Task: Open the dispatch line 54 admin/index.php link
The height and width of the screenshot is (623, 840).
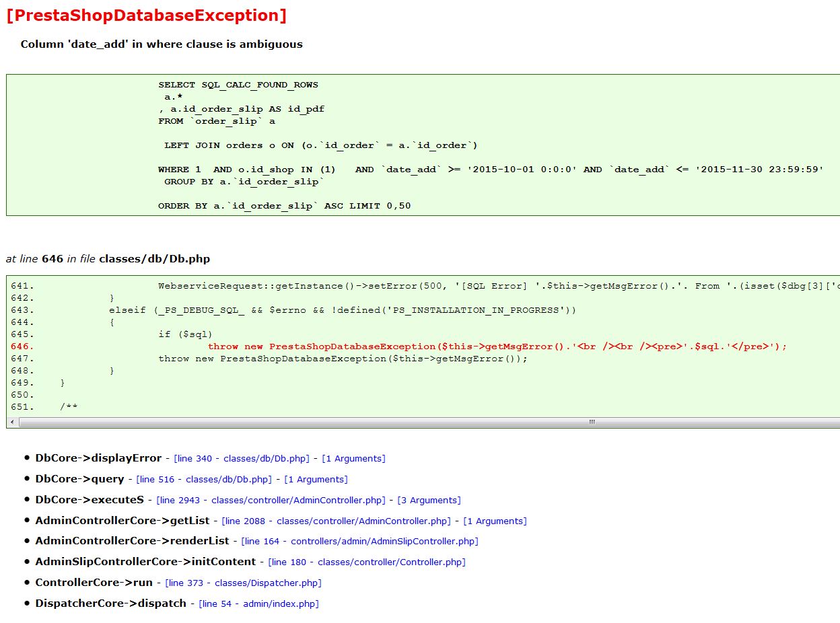Action: (258, 603)
